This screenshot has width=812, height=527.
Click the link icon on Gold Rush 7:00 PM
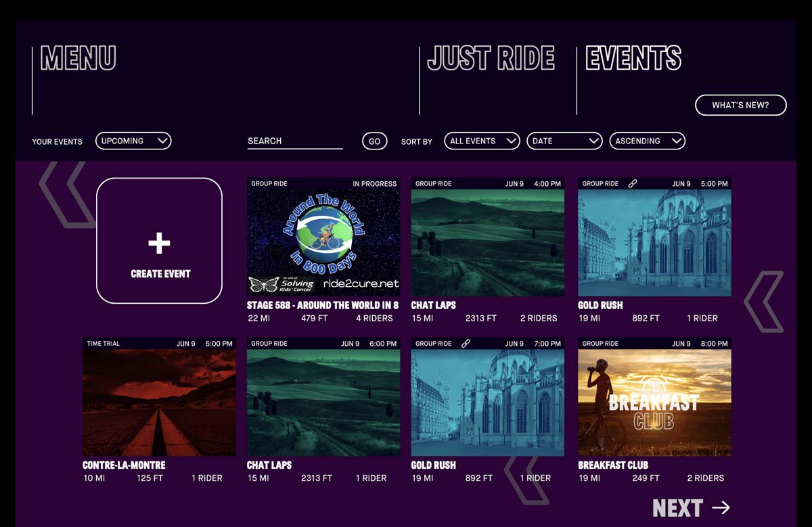tap(466, 344)
